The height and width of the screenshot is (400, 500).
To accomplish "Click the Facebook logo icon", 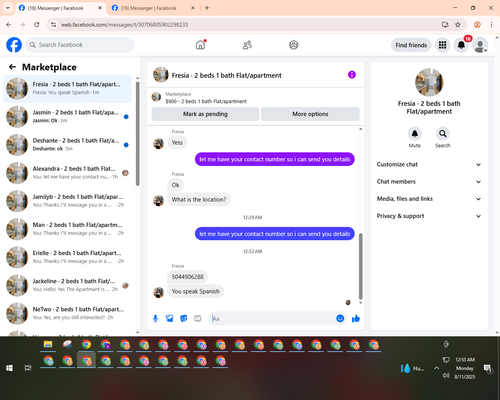I will pos(14,45).
